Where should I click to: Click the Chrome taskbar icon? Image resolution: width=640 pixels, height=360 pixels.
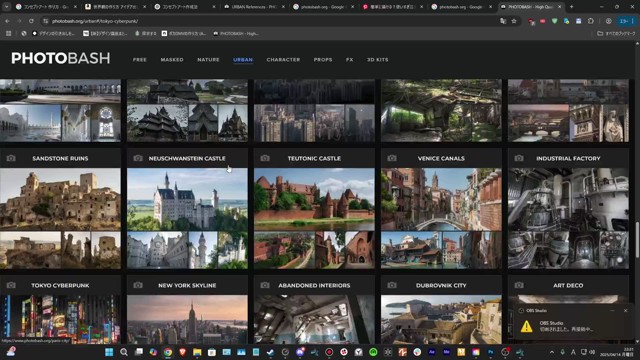168,352
